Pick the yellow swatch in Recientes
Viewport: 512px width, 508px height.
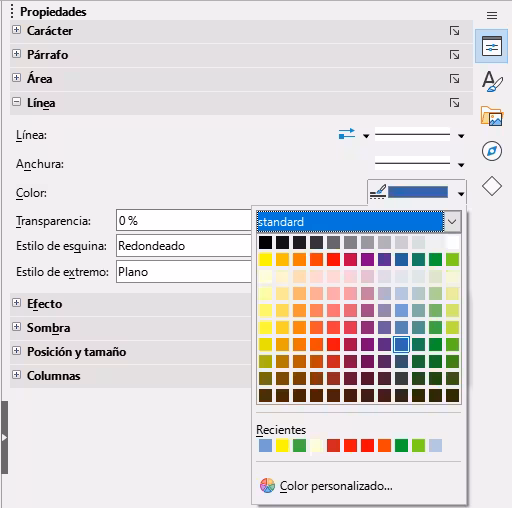pos(282,446)
